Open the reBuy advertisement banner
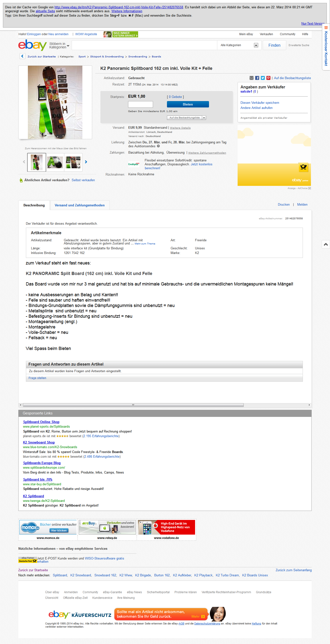Image resolution: width=330 pixels, height=644 pixels. [x=107, y=527]
